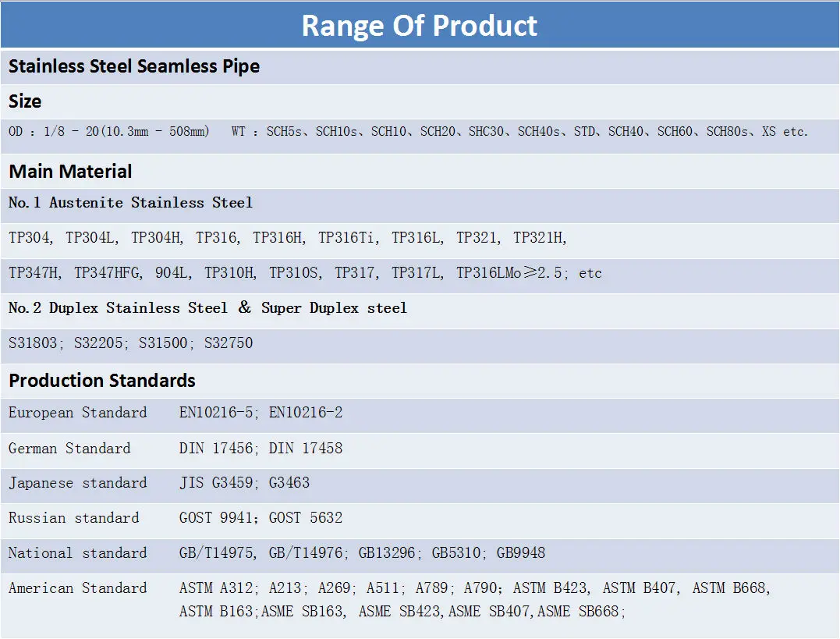Select the "European Standard" label
The height and width of the screenshot is (639, 840).
(77, 413)
